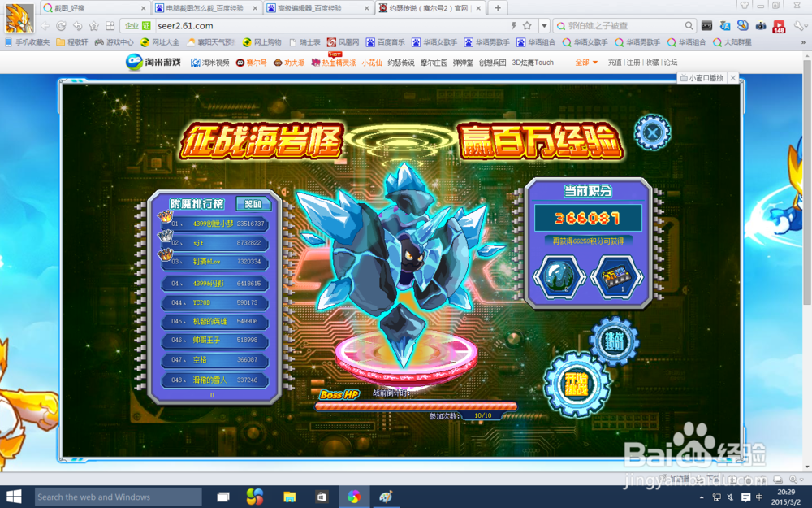812x508 pixels.
Task: Click the 淘米游戏 site logo
Action: (x=153, y=62)
